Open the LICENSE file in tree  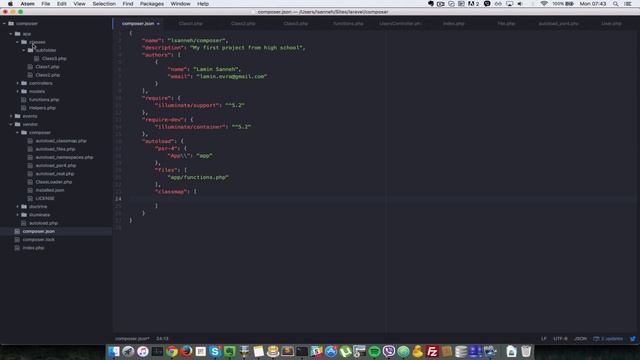click(44, 198)
